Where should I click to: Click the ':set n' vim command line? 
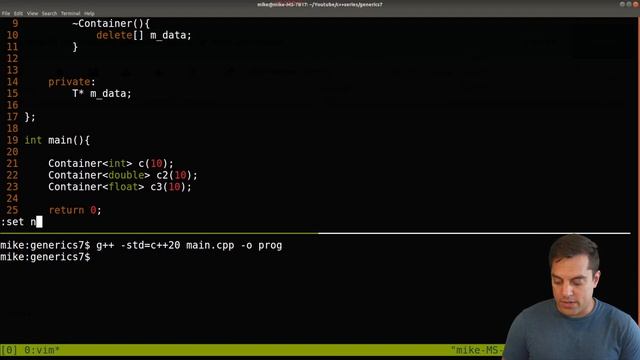[21, 222]
